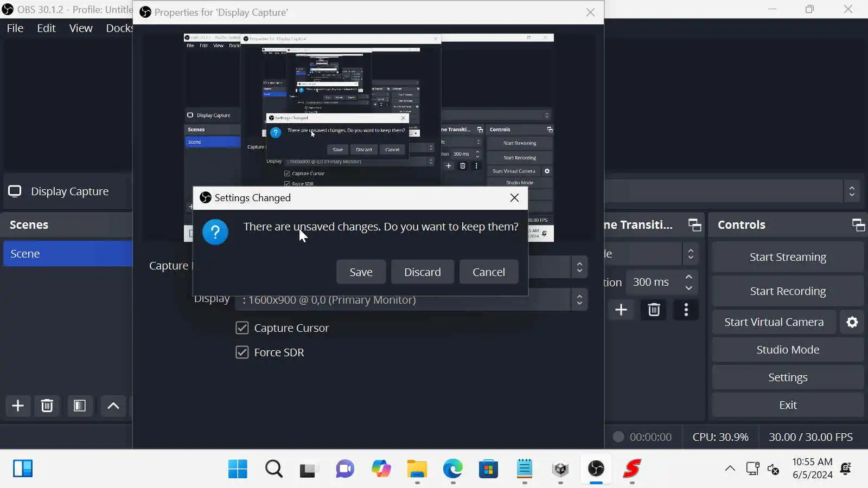Open the Docks menu
The image size is (868, 488).
(x=119, y=28)
